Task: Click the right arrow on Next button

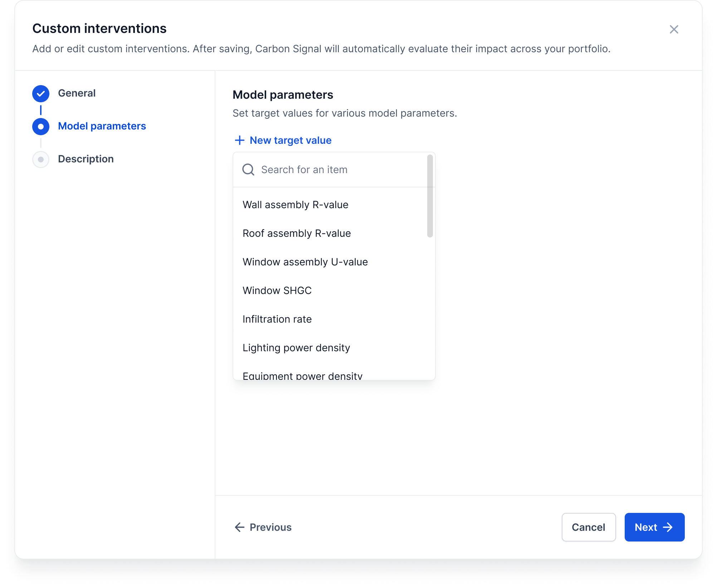Action: pyautogui.click(x=668, y=527)
